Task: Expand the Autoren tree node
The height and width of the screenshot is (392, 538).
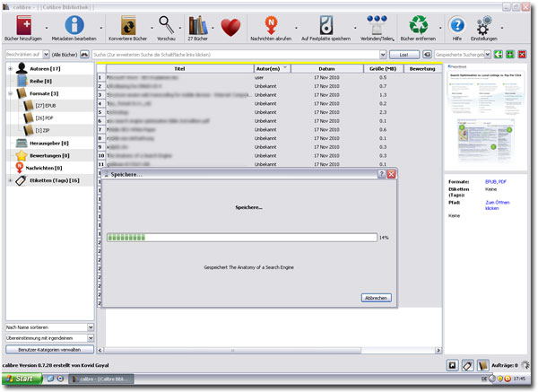Action: point(10,69)
